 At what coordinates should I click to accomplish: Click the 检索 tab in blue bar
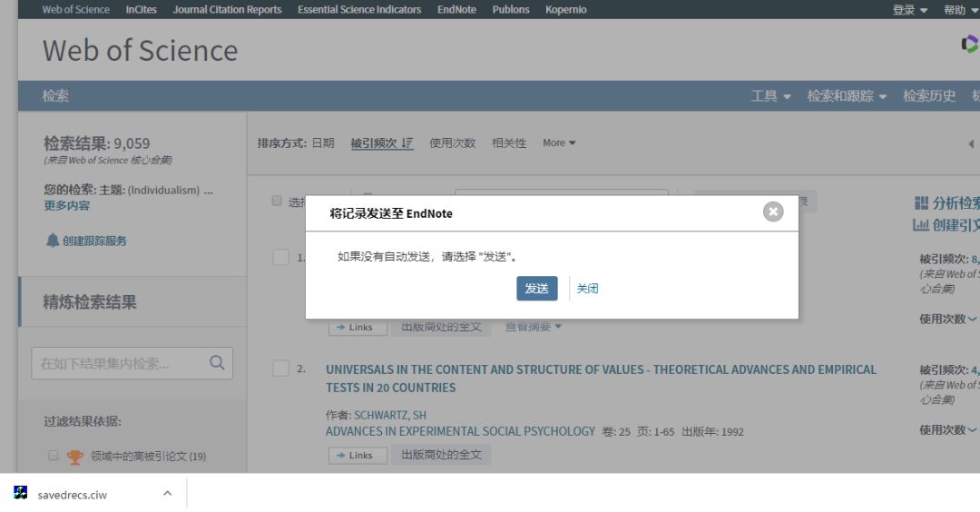tap(55, 95)
